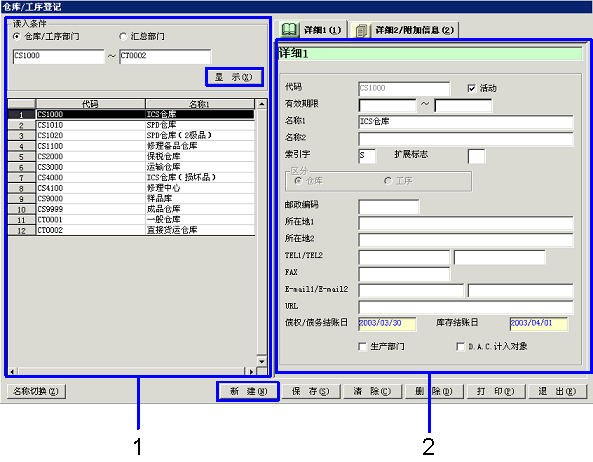Viewport: 593px width, 462px height.
Task: Click the document icon on 详细2/附加信息 tab
Action: tap(361, 31)
